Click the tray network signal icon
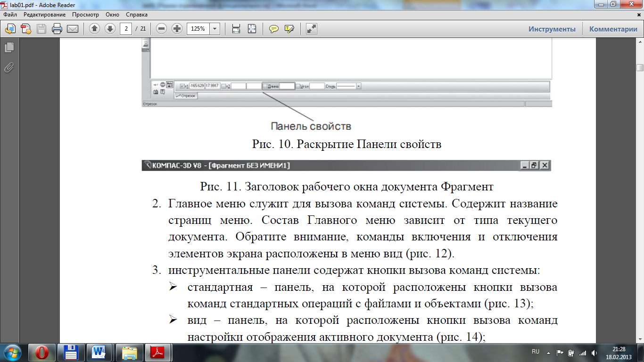Image resolution: width=644 pixels, height=362 pixels. (x=583, y=353)
